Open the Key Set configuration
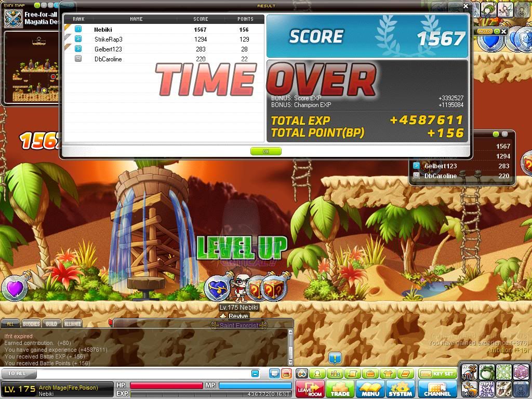This screenshot has height=399, width=532. [437, 374]
